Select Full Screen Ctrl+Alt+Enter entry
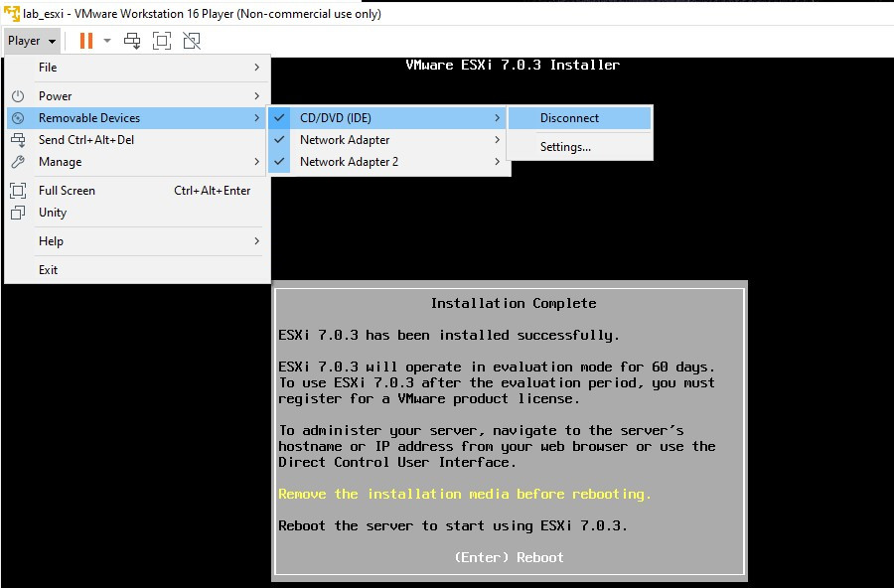894x588 pixels. point(137,191)
